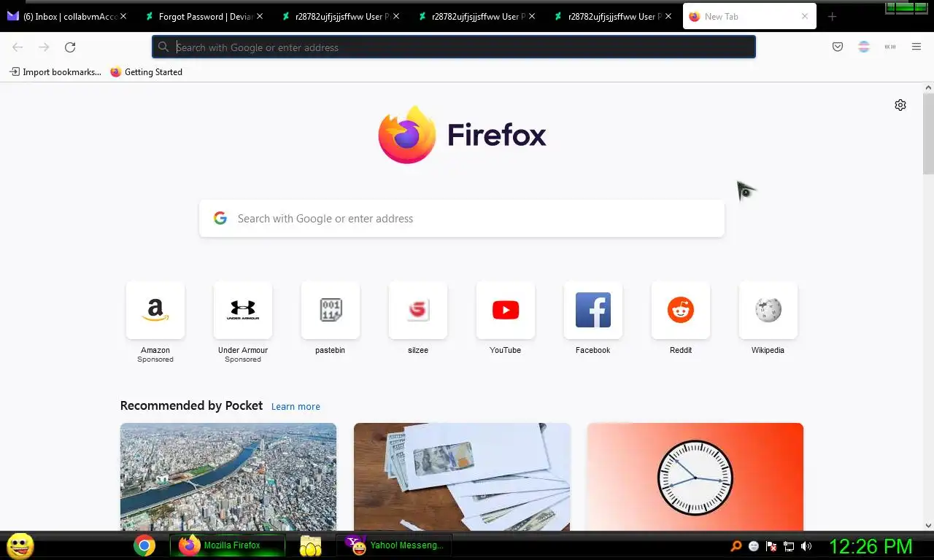Screen dimensions: 934x560
Task: Select the active New Tab tab
Action: (x=749, y=16)
